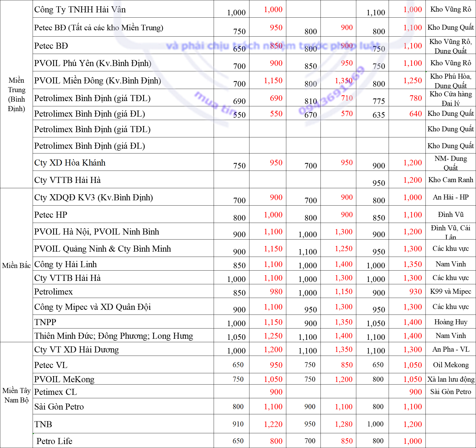
Task: Click PVOIL Miền Đông (Kv.Bình Định) cell
Action: coord(123,80)
